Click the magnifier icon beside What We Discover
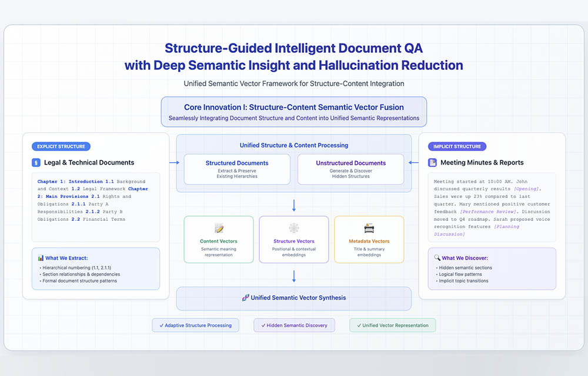 click(x=437, y=257)
